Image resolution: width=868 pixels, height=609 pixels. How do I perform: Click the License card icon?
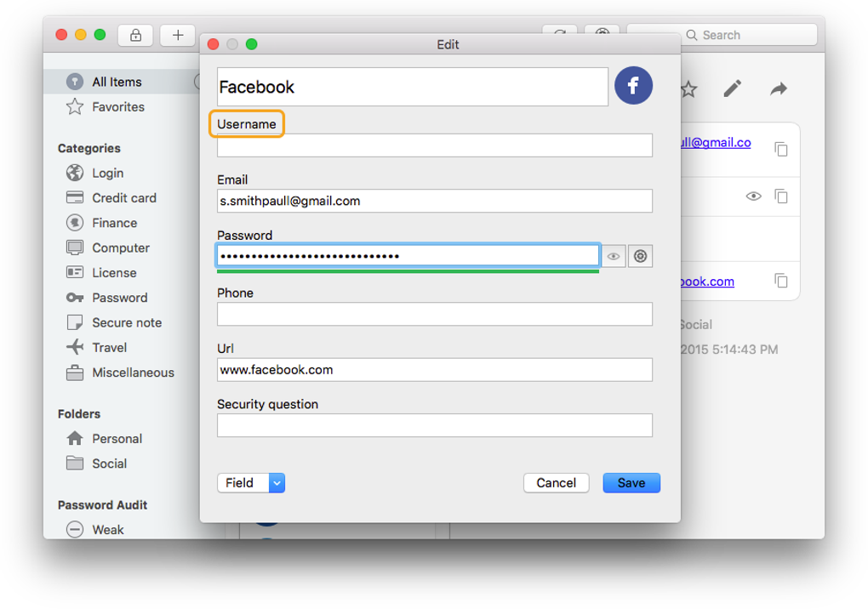point(75,272)
